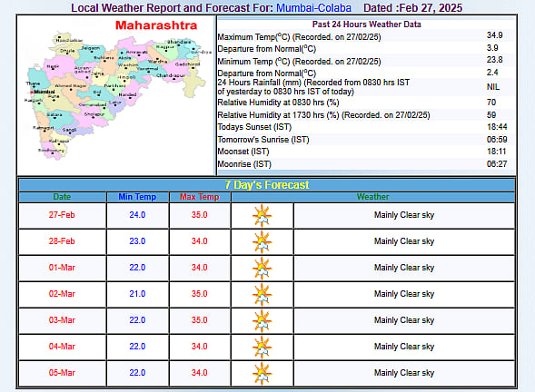
Task: Click 28-Feb max temp 34.0
Action: 200,241
